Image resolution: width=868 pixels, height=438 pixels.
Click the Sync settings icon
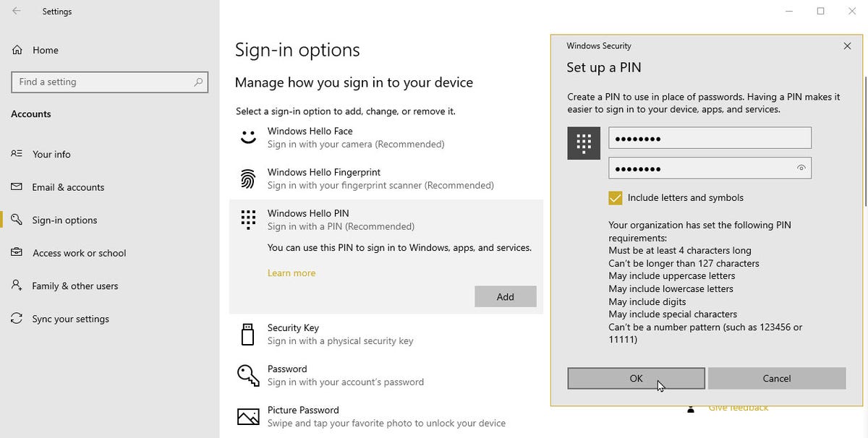(x=17, y=319)
